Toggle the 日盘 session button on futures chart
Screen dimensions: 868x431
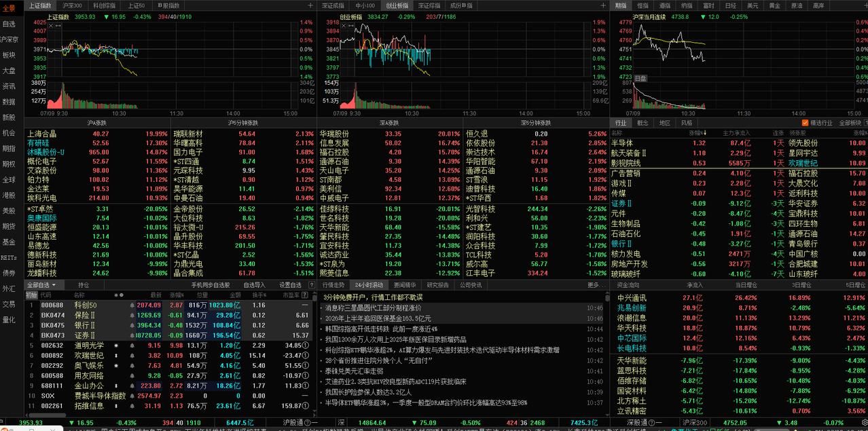(x=640, y=79)
